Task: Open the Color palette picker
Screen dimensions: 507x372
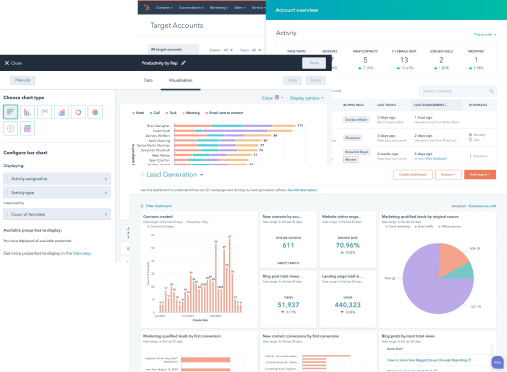Action: click(272, 98)
